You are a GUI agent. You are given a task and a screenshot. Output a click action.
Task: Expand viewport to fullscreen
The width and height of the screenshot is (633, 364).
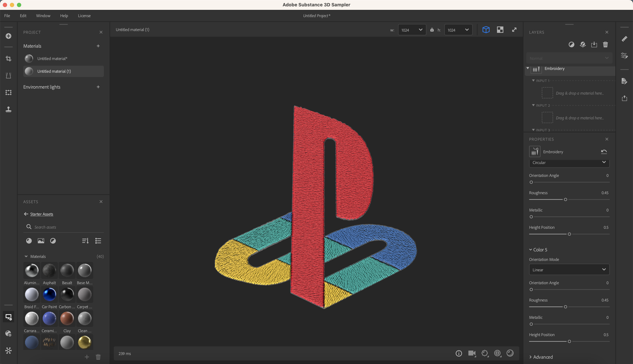(514, 30)
